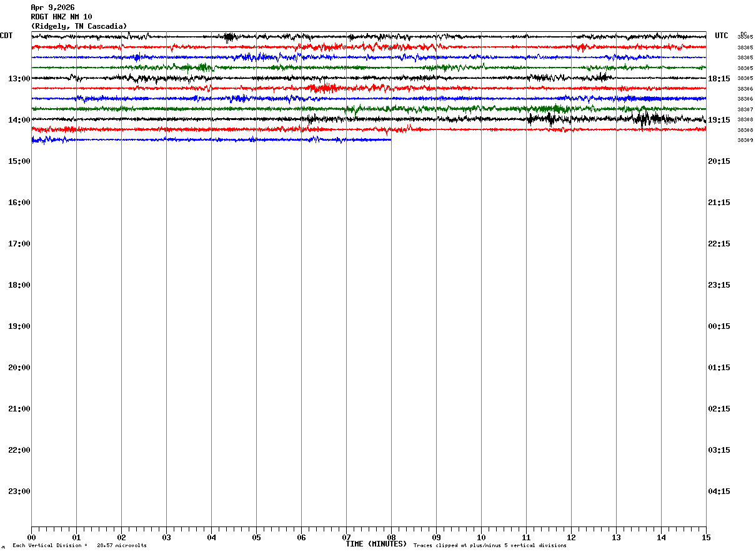Click the 16:00 CDT row label

click(x=19, y=202)
